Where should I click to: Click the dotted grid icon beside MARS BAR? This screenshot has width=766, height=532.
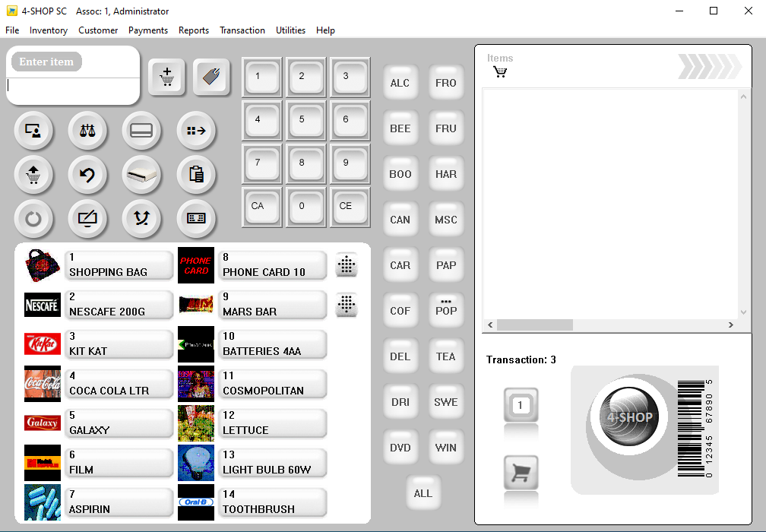click(x=347, y=304)
